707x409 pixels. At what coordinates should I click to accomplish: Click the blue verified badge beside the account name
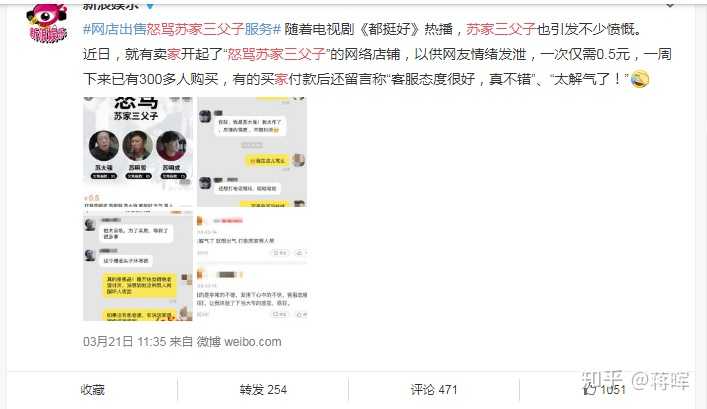coord(150,5)
